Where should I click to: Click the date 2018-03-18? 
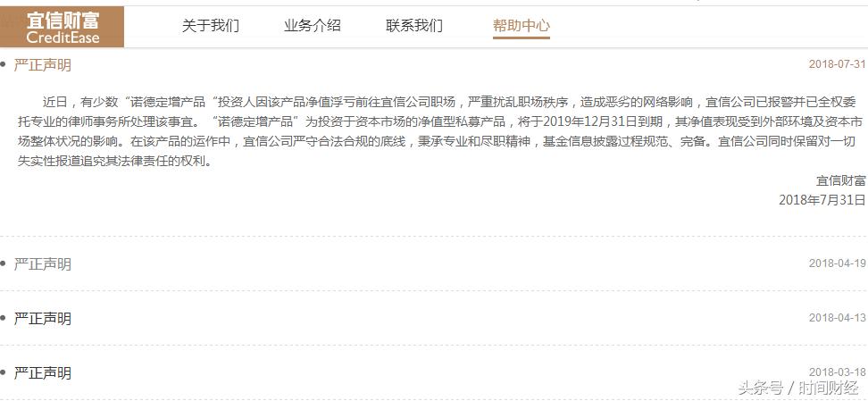(x=837, y=372)
